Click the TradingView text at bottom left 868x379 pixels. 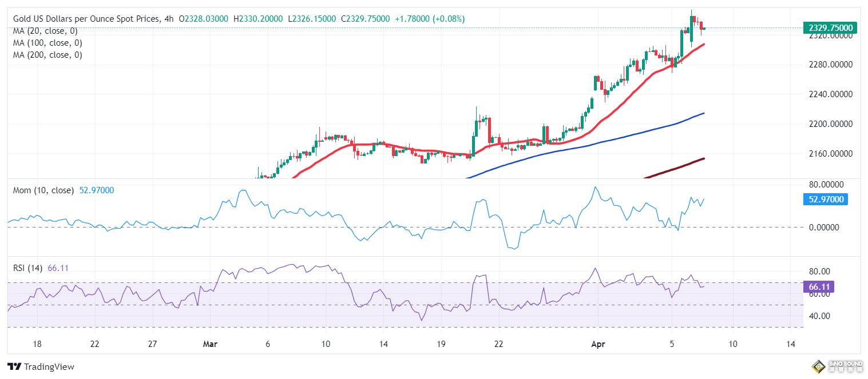[x=49, y=367]
